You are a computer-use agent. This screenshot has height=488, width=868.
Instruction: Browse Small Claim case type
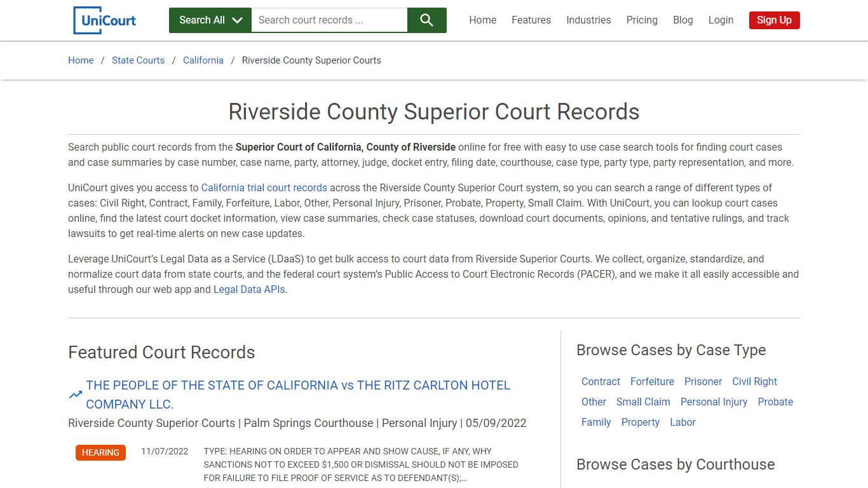643,402
